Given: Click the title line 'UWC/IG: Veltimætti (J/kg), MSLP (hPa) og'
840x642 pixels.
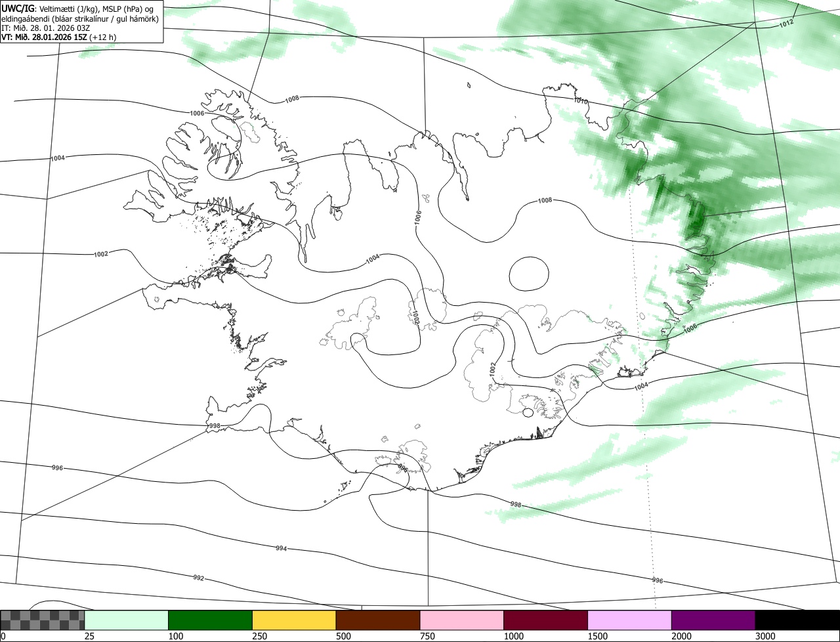Looking at the screenshot, I should [78, 9].
